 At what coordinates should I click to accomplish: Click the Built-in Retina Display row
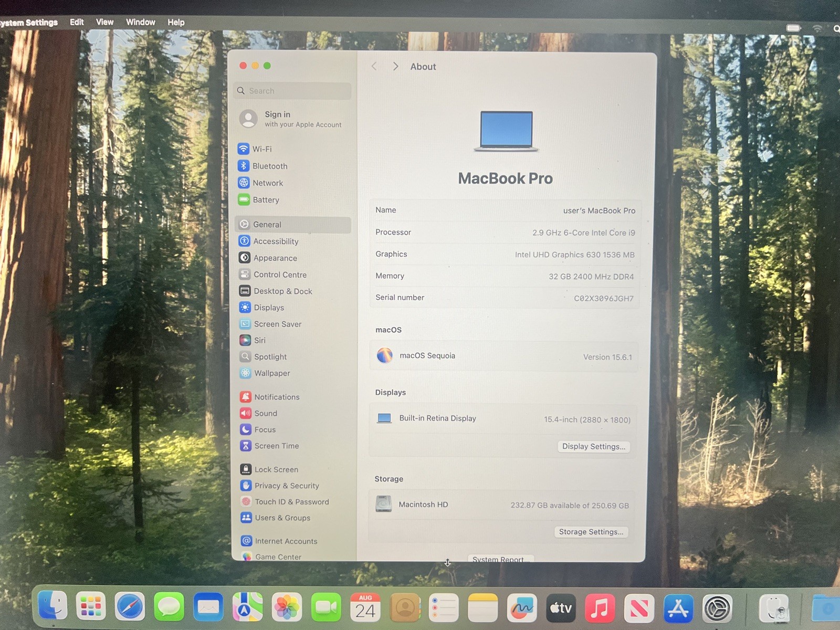pos(503,419)
